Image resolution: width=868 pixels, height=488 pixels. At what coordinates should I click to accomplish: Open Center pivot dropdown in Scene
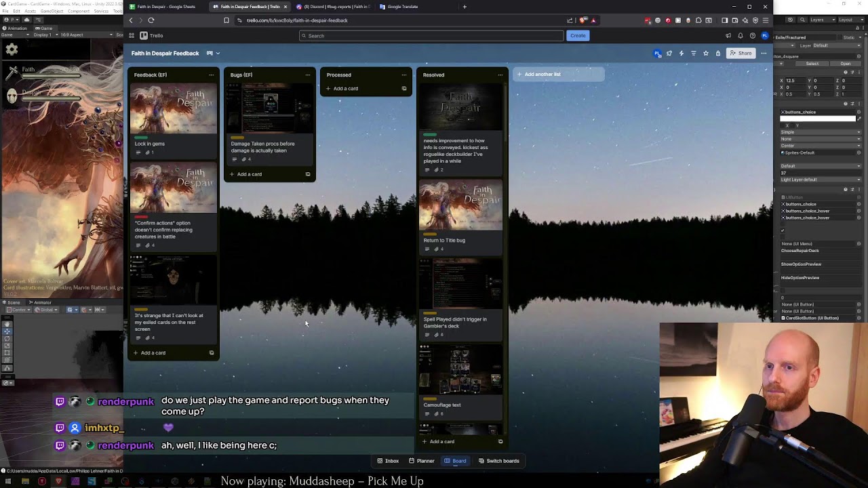point(19,310)
